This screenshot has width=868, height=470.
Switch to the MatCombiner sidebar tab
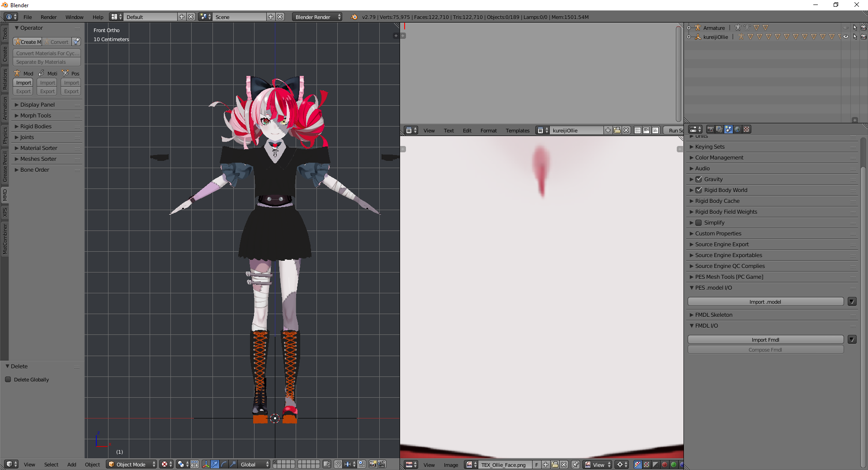pyautogui.click(x=5, y=239)
